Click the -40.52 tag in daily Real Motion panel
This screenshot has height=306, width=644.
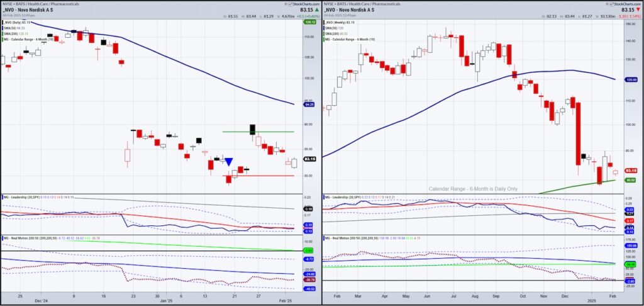tap(308, 289)
